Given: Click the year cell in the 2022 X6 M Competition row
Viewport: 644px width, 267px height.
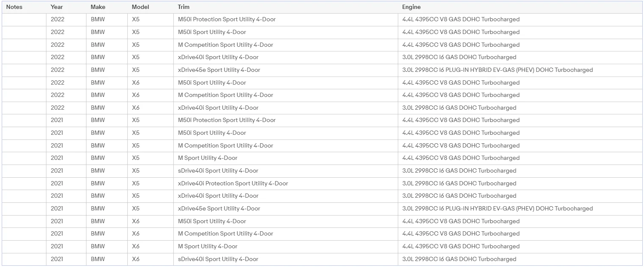Looking at the screenshot, I should (x=66, y=95).
